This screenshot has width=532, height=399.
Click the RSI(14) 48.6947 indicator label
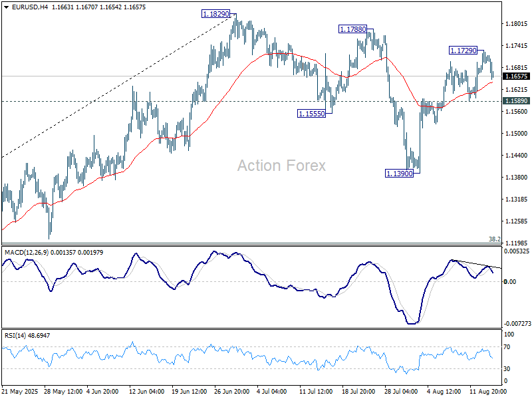pyautogui.click(x=25, y=335)
